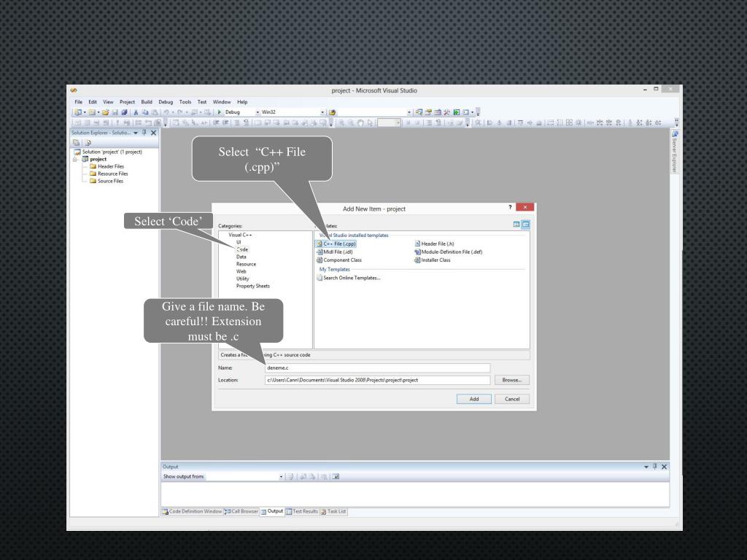
Task: Click the Paste toolbar icon
Action: pos(155,112)
